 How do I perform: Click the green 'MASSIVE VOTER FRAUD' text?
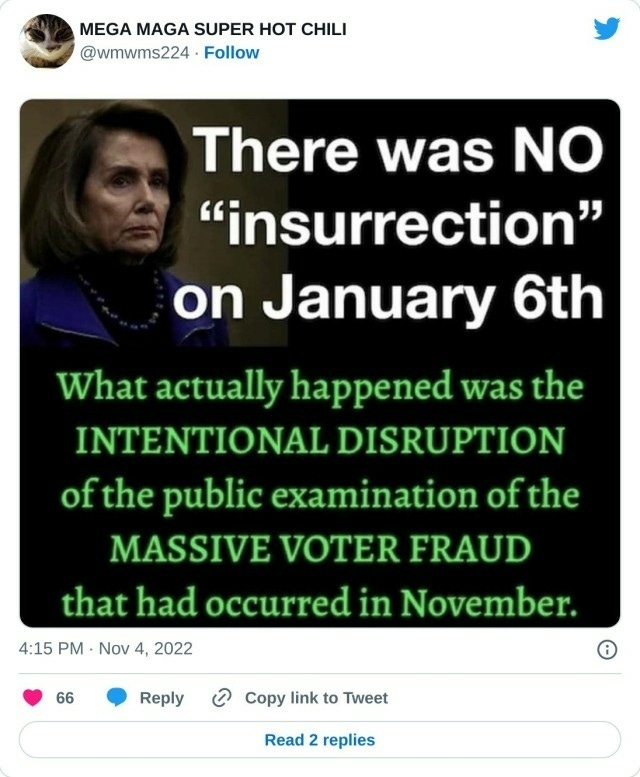(320, 548)
